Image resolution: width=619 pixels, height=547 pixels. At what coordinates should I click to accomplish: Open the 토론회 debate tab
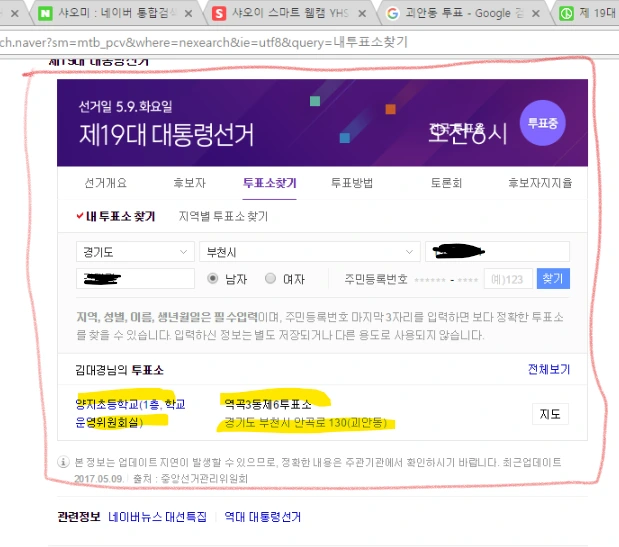pos(446,183)
